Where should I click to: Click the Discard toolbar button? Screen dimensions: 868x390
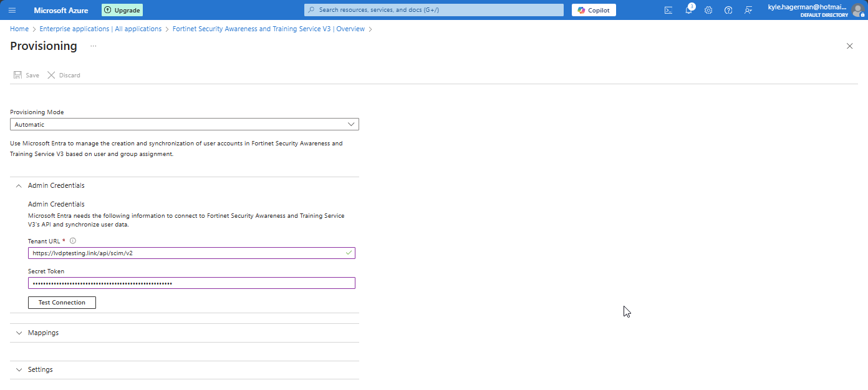tap(64, 75)
